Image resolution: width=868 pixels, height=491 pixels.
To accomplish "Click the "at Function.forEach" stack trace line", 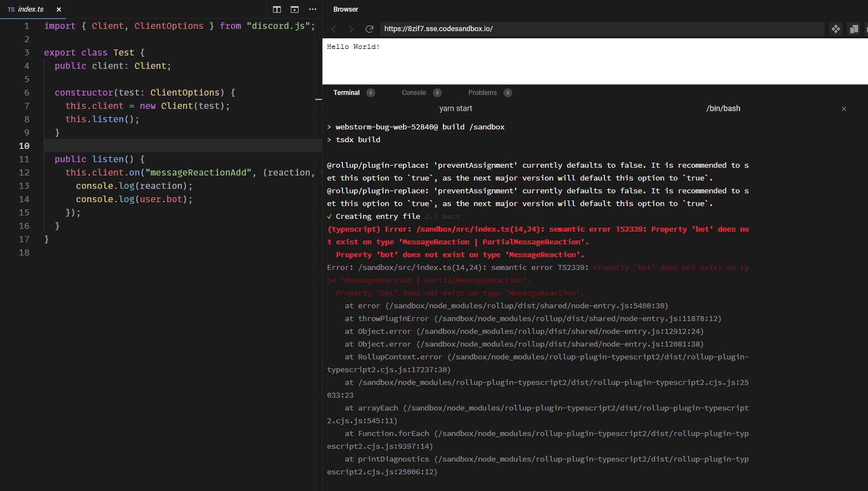I will (x=538, y=440).
